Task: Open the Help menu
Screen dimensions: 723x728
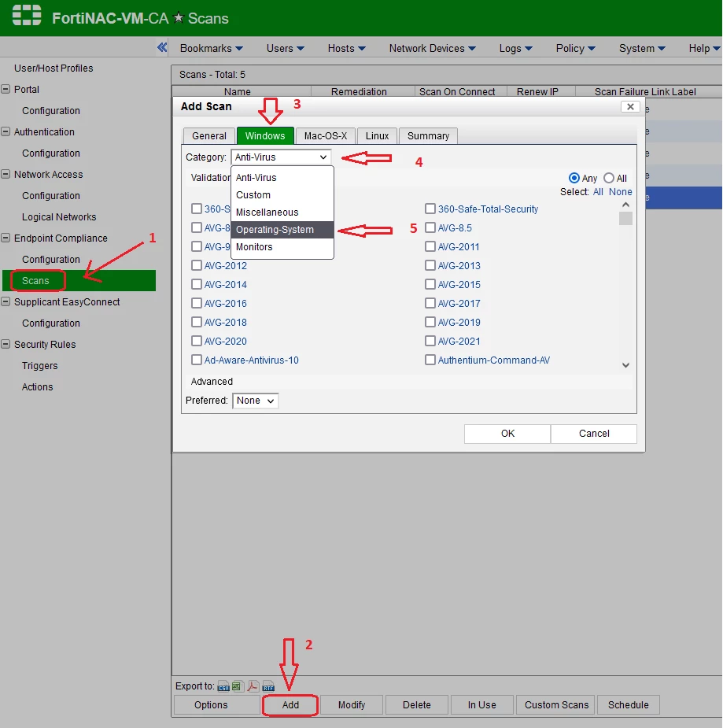Action: 704,48
